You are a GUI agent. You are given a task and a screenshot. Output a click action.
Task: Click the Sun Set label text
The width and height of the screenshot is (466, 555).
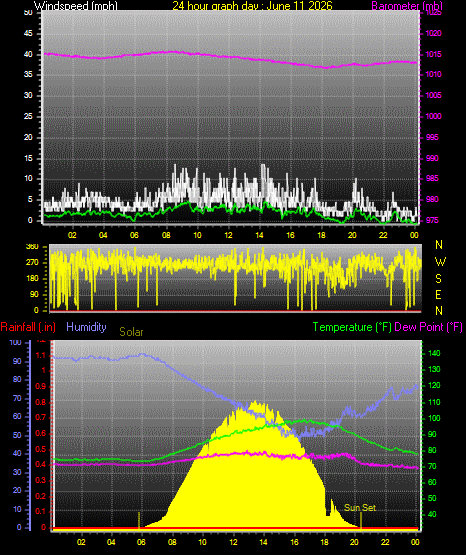pyautogui.click(x=360, y=508)
